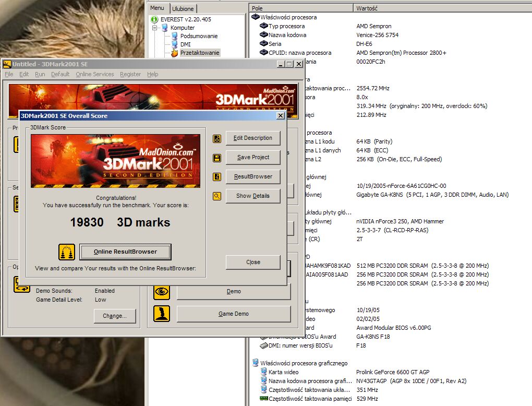Click the value 2554.72 MHz
Viewport: 532px width, 406px height.
[x=373, y=88]
